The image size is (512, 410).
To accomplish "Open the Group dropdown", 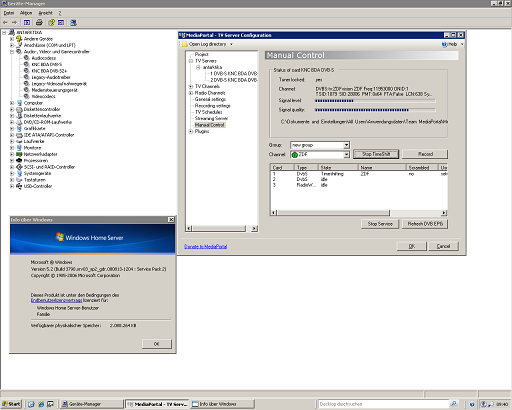I will point(346,145).
